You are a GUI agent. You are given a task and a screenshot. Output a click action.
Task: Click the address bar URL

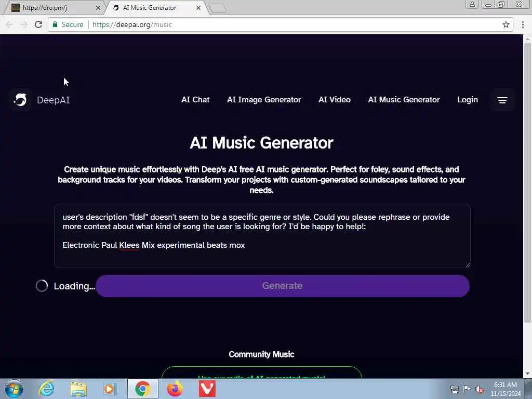(132, 24)
